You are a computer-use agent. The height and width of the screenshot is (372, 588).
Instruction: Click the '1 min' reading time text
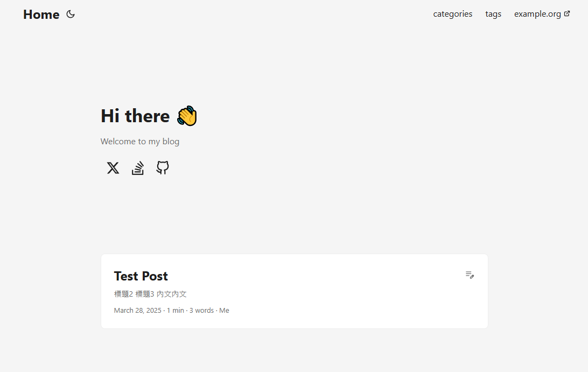(x=175, y=310)
